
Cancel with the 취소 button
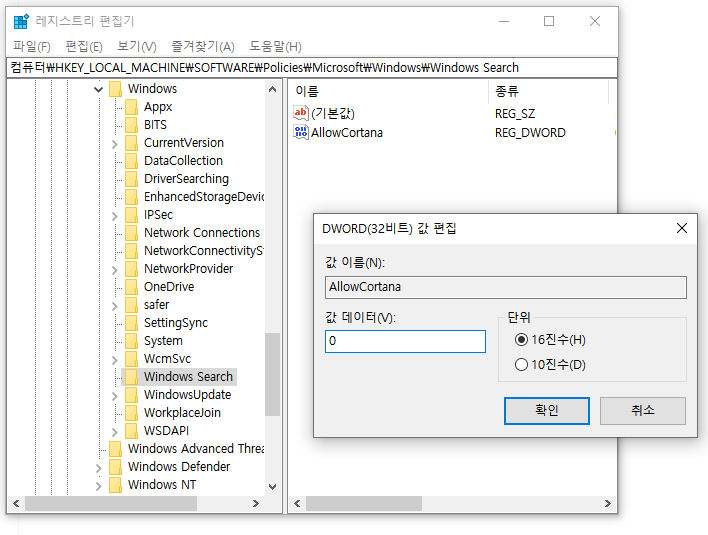[643, 410]
